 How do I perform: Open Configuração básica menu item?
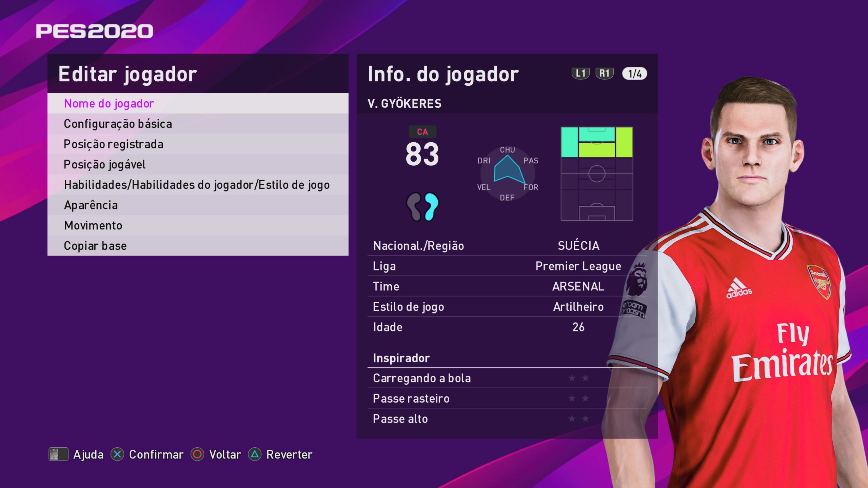(198, 124)
